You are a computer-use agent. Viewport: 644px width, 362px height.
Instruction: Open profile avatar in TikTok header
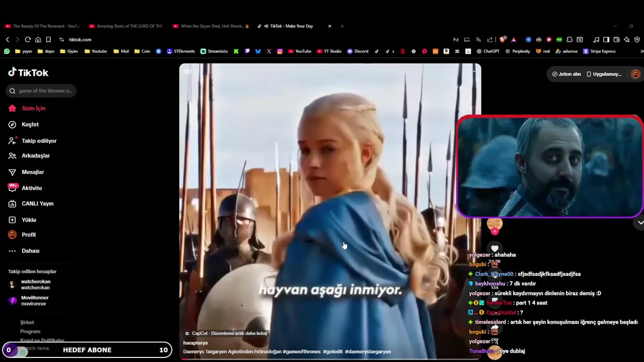[635, 74]
